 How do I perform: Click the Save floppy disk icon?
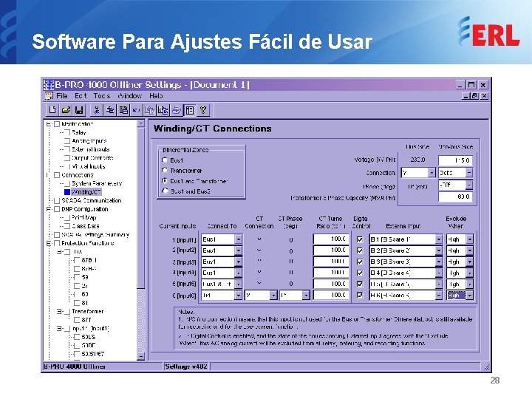79,110
